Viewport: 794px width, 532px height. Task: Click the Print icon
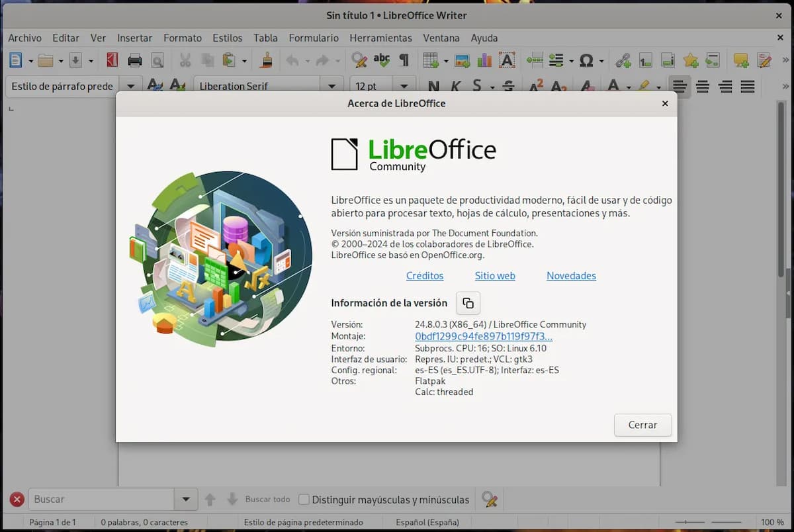coord(135,61)
